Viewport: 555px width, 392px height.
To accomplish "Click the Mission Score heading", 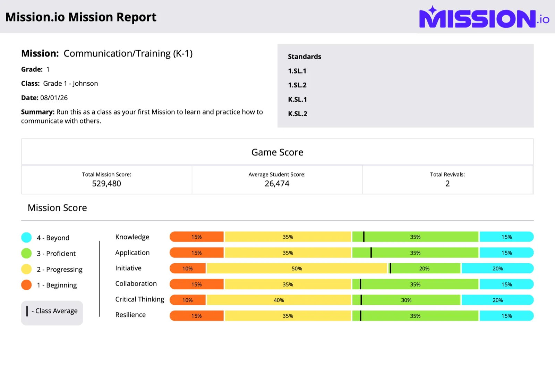I will (57, 208).
